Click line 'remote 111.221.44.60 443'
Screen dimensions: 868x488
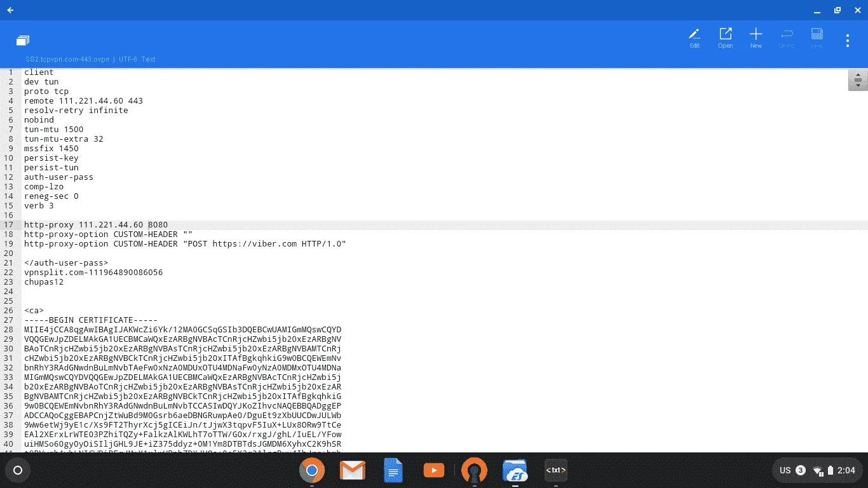[x=83, y=101]
